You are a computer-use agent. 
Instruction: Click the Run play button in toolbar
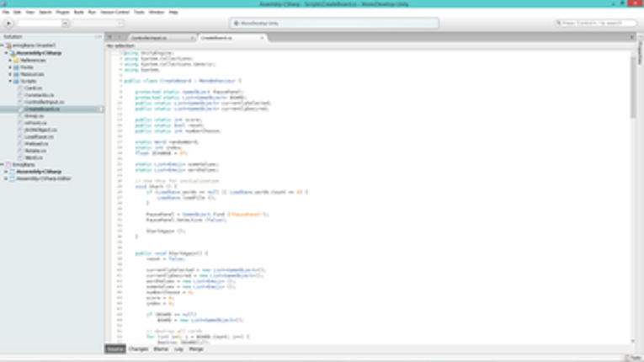[x=8, y=24]
